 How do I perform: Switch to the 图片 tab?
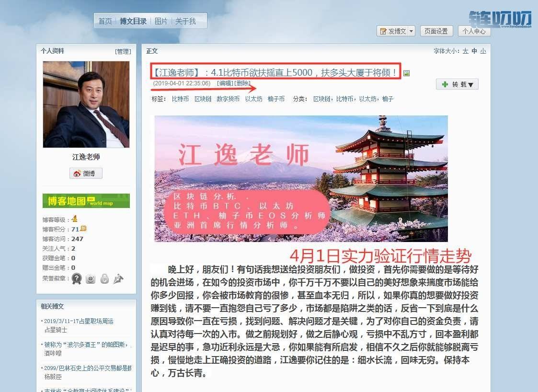(161, 21)
